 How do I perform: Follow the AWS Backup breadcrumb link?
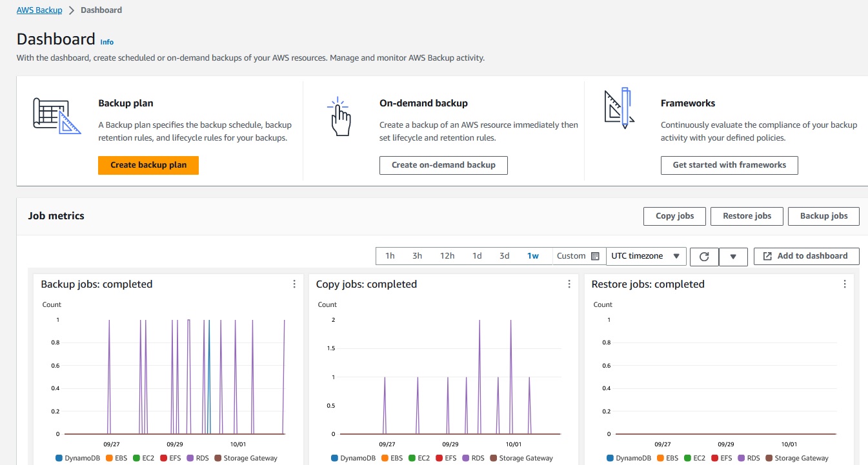pos(39,10)
